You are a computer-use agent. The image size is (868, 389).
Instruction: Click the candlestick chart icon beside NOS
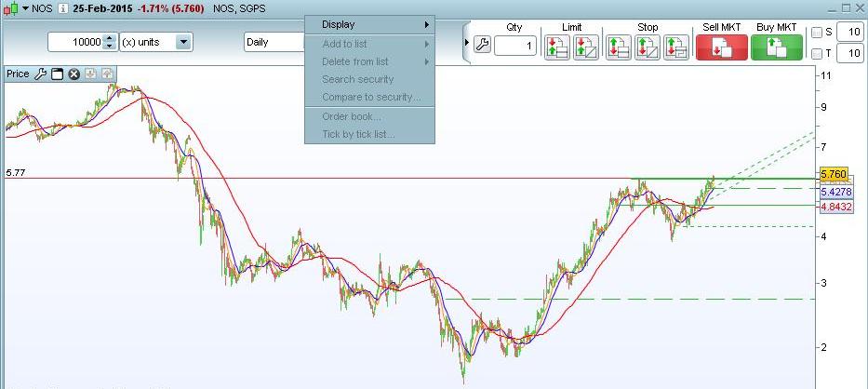11,7
